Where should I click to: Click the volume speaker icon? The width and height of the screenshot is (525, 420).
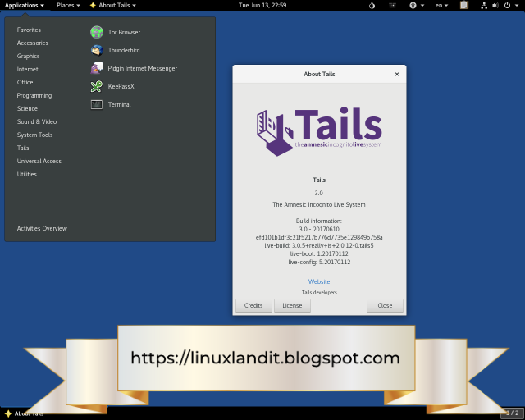coord(495,6)
